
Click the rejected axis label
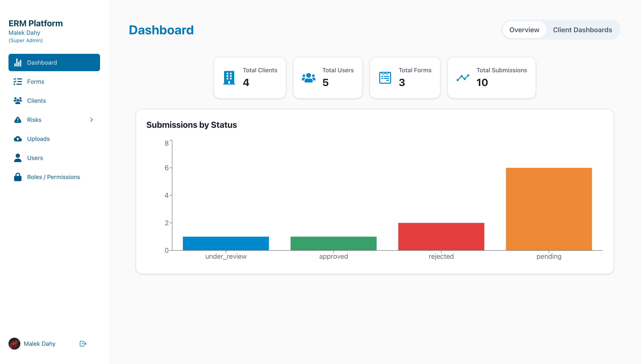point(441,257)
